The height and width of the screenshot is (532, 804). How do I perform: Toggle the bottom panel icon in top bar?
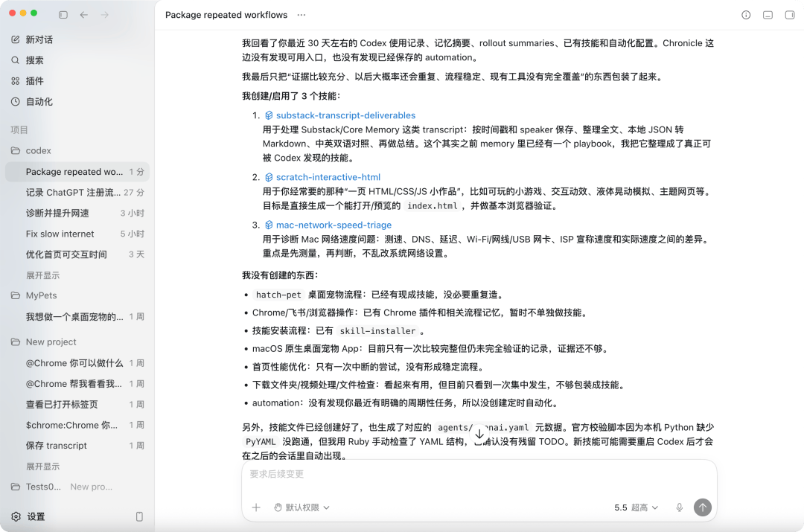pos(768,15)
